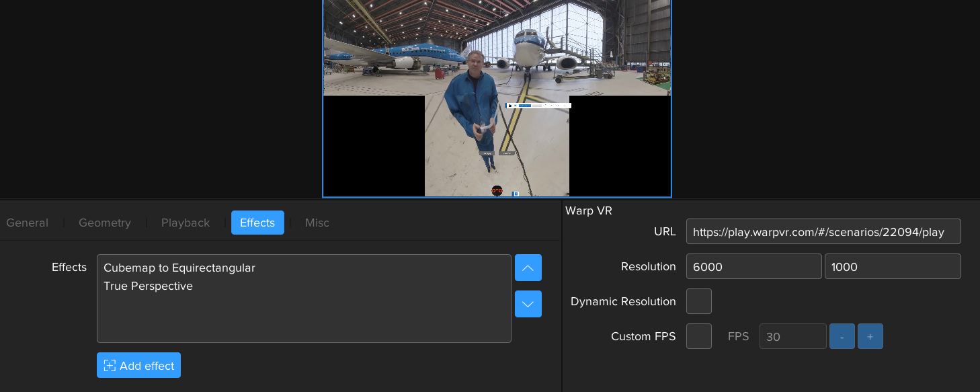Click the small blue checkbox marker in preview
This screenshot has width=980, height=392.
click(x=516, y=194)
